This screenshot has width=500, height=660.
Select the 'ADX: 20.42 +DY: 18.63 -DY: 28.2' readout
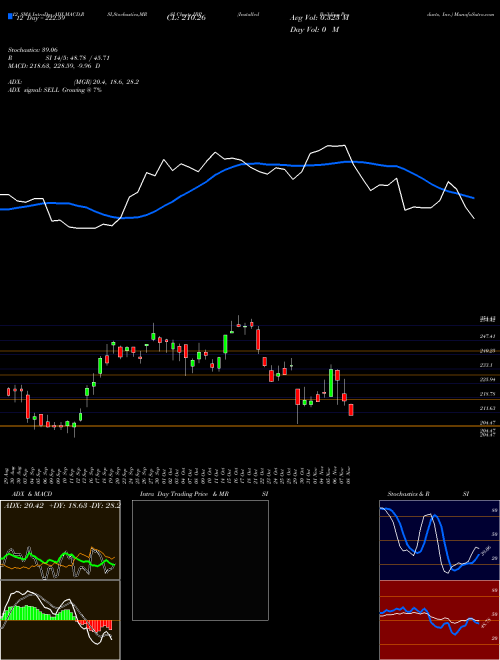coord(61,505)
